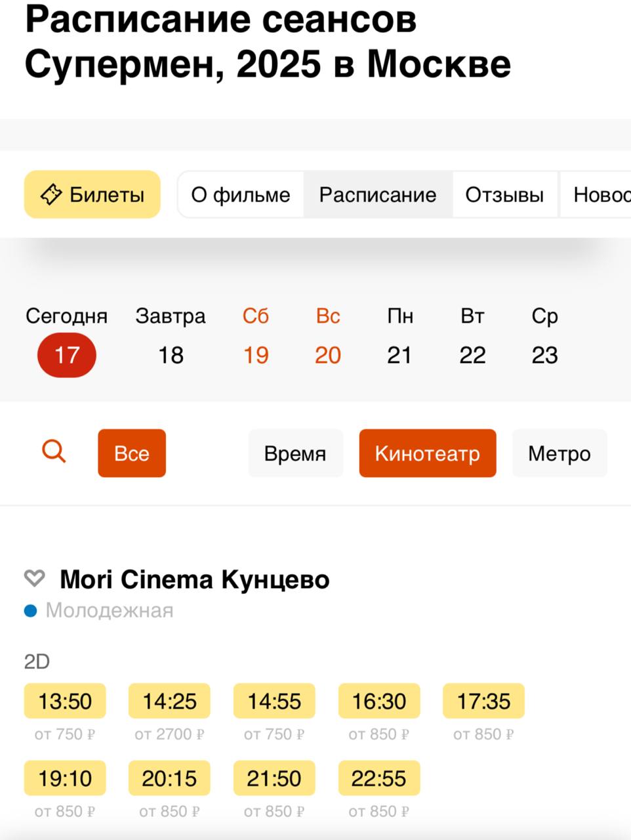The image size is (631, 840).
Task: Book the 13:50 session
Action: tap(65, 701)
